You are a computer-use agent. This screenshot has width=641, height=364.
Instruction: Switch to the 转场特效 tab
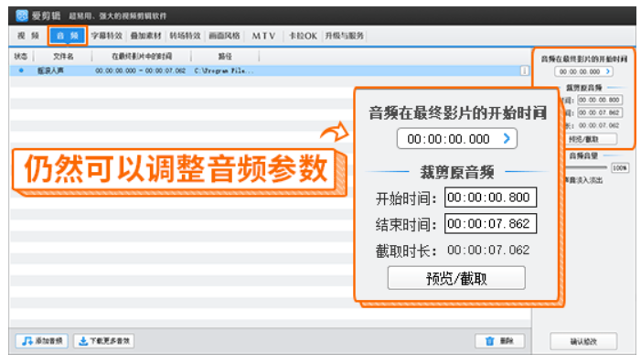[186, 36]
